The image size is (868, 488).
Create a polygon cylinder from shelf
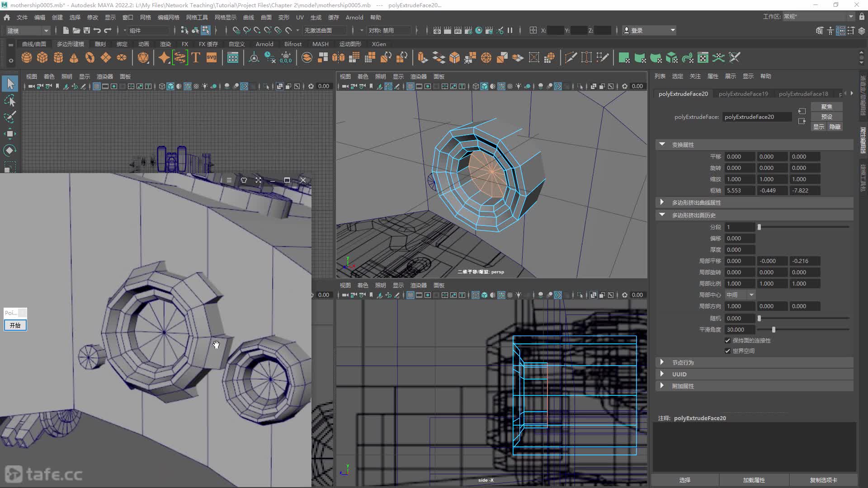click(58, 58)
